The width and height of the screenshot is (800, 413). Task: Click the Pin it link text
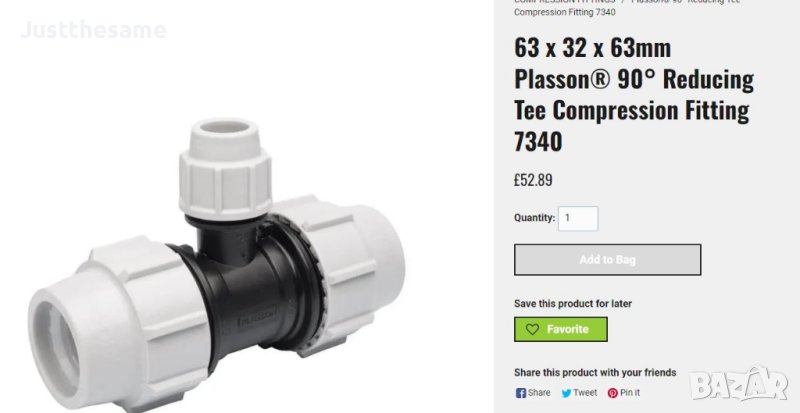click(630, 393)
